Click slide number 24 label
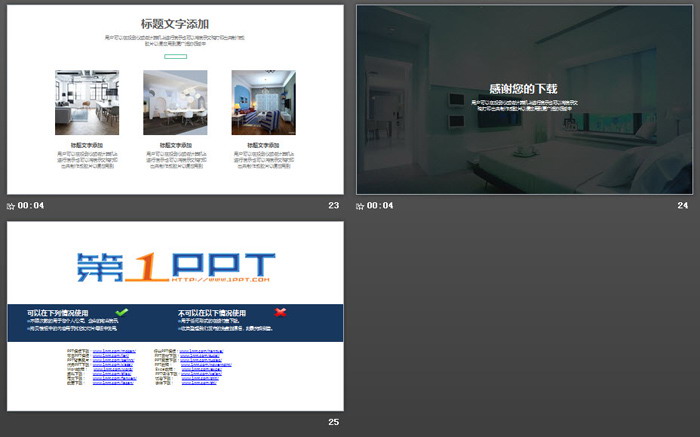The image size is (700, 437). pos(683,205)
